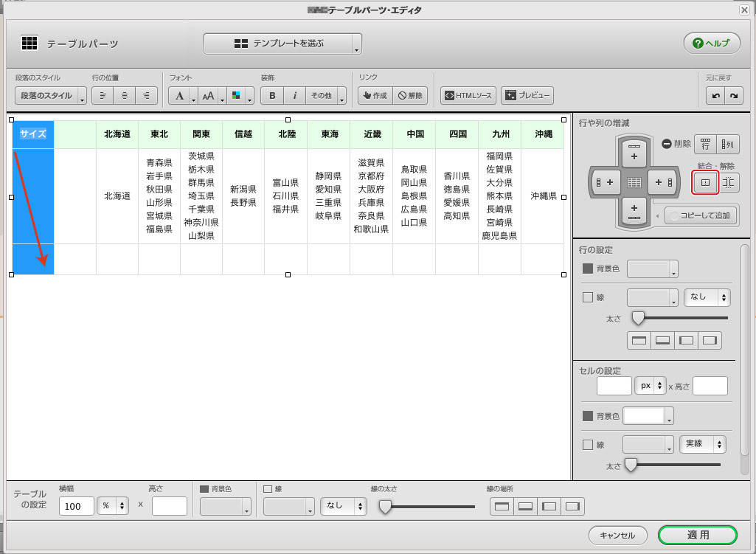The width and height of the screenshot is (756, 554).
Task: Select the 沖縄県 table cell
Action: point(543,195)
